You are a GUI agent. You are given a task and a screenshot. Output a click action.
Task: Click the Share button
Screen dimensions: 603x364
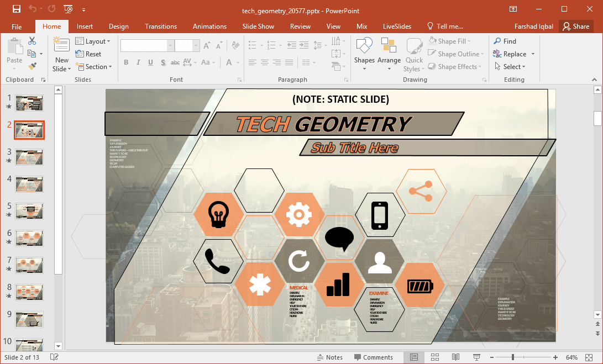[576, 27]
